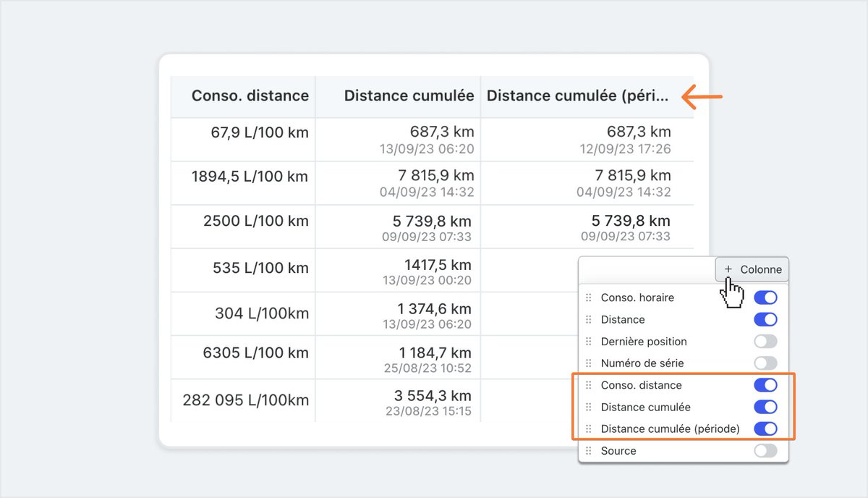Enable the Dernière position switch
The width and height of the screenshot is (868, 498).
tap(765, 341)
